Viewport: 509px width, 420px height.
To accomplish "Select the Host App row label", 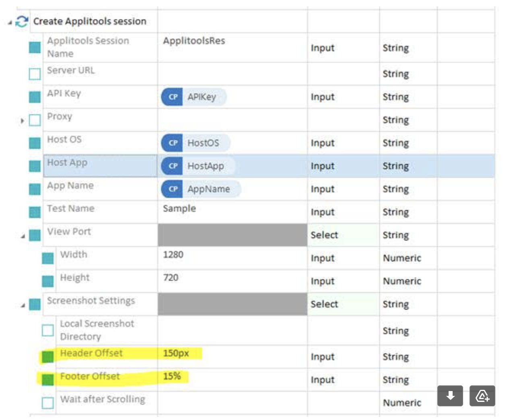I will [x=67, y=163].
